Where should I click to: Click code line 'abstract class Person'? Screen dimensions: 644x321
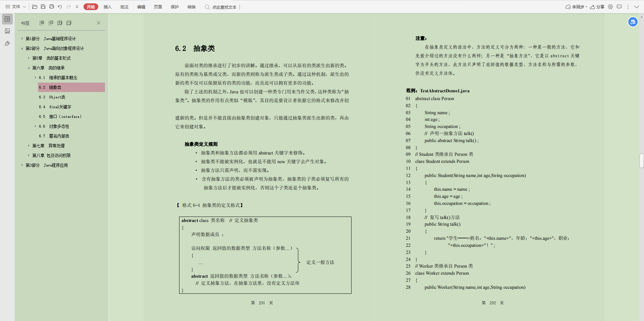[434, 98]
